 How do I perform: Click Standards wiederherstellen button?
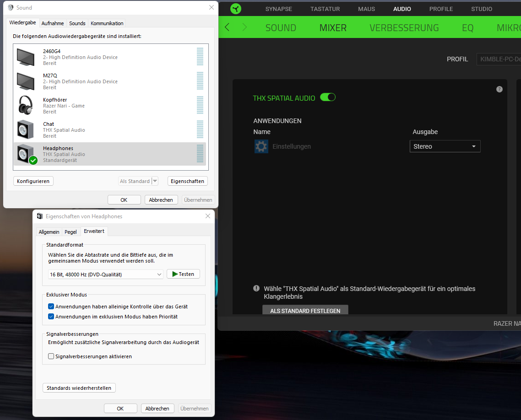click(x=79, y=388)
